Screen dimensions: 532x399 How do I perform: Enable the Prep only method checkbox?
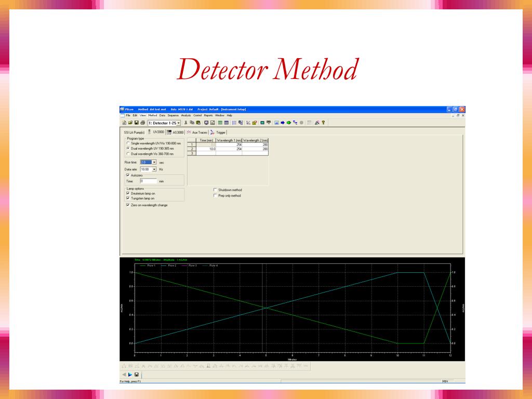215,195
